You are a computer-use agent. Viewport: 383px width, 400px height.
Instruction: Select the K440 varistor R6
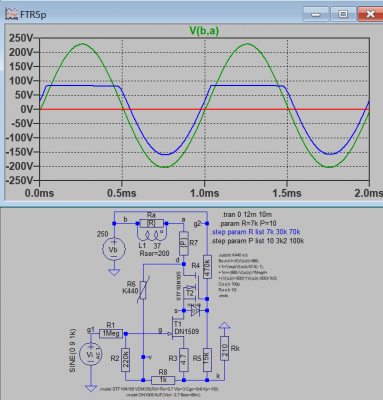(143, 290)
